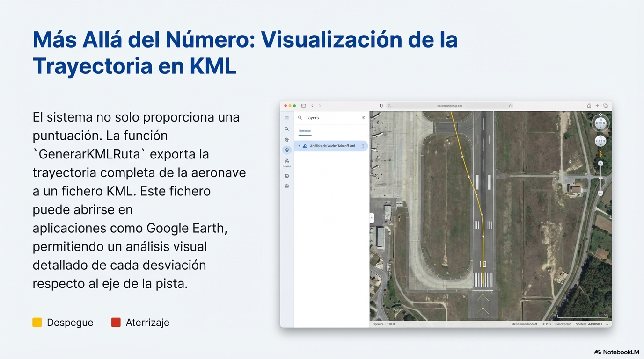644x359 pixels.
Task: Select the Análisis de Vuelo: Takeoff.kml layer
Action: tap(332, 146)
